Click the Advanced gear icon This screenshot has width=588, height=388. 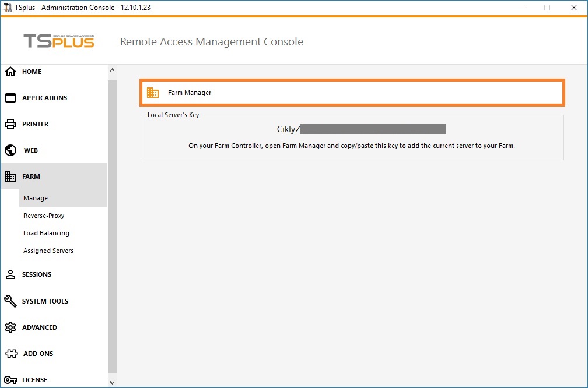(10, 327)
